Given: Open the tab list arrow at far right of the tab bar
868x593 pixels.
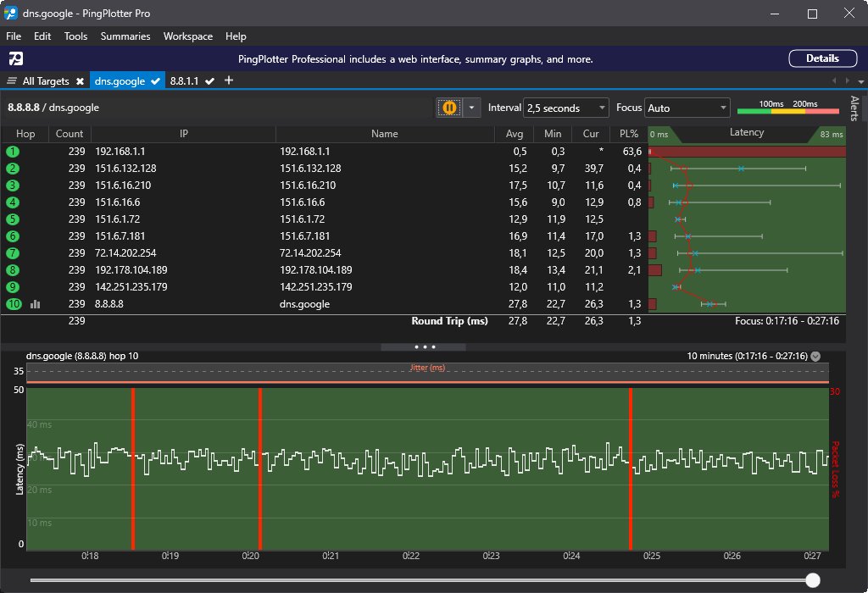Looking at the screenshot, I should click(x=861, y=81).
